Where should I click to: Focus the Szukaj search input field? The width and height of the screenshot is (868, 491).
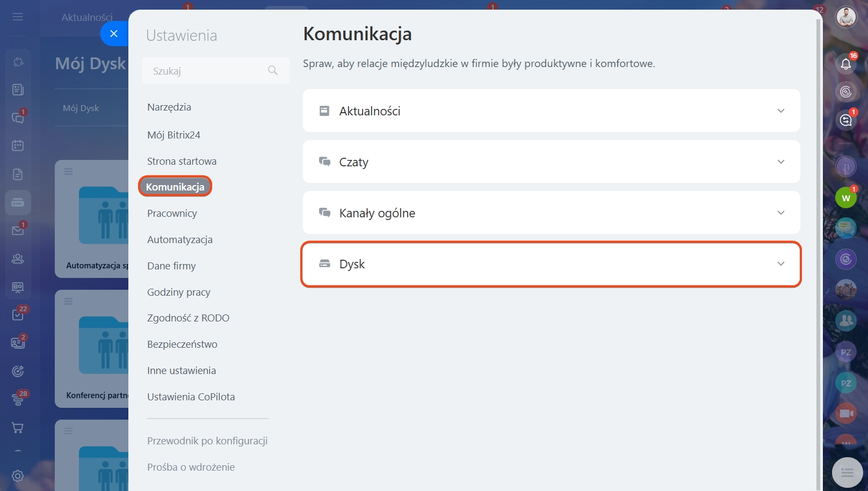click(215, 70)
